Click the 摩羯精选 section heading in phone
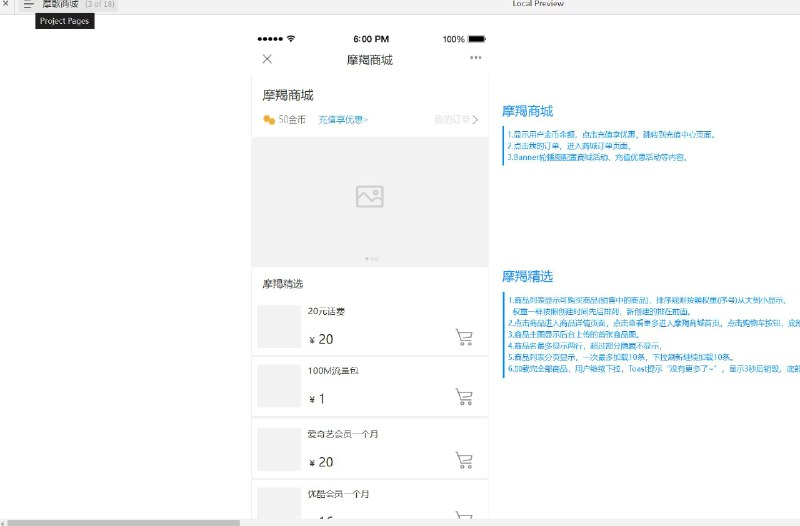This screenshot has height=526, width=800. point(283,284)
